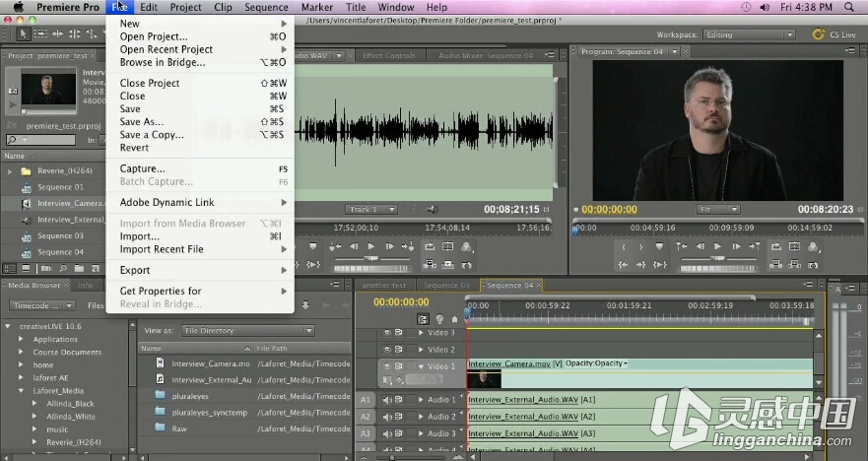
Task: Expand the Audio 1 track
Action: pos(421,399)
